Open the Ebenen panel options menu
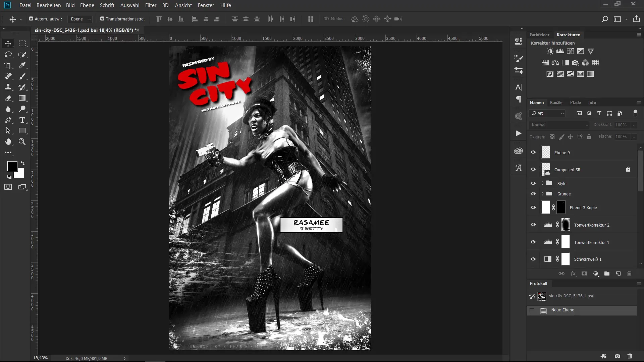644x362 pixels. click(x=639, y=103)
